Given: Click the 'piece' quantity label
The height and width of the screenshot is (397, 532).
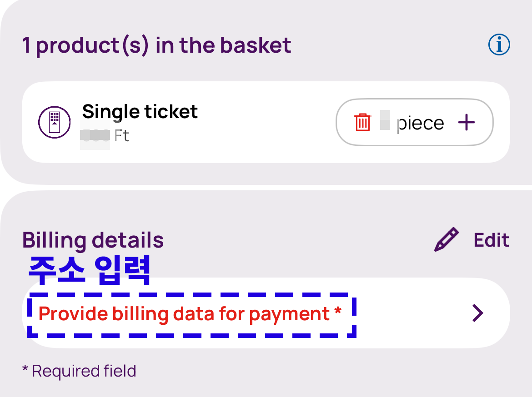Looking at the screenshot, I should [x=421, y=123].
